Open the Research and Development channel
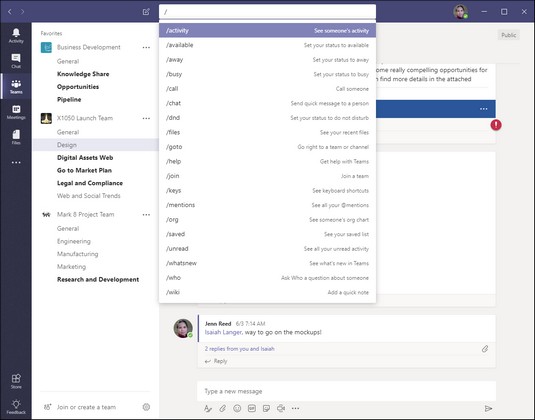This screenshot has height=420, width=535. click(98, 279)
